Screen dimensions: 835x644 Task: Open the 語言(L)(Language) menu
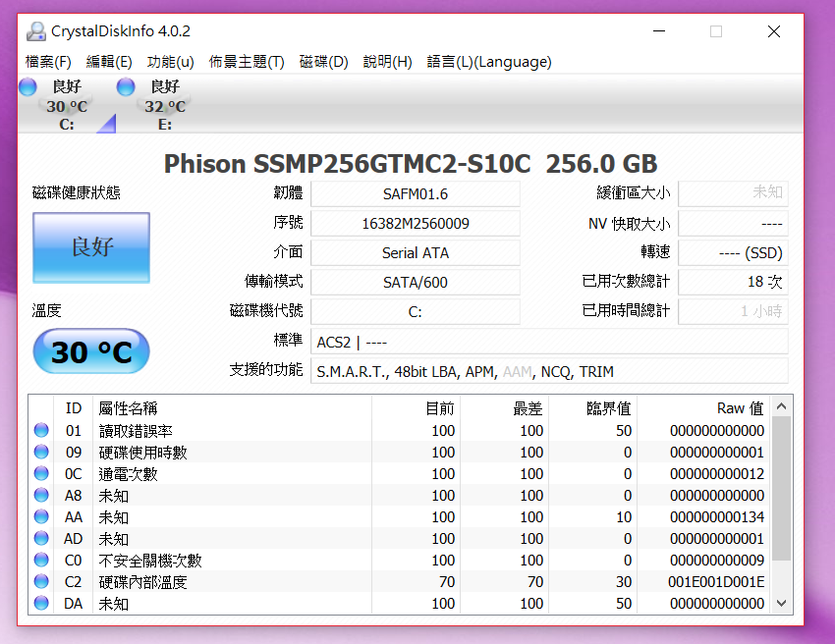(489, 62)
